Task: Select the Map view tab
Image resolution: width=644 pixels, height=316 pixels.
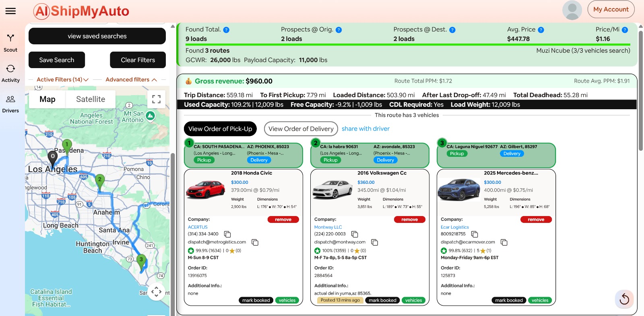Action: click(47, 99)
